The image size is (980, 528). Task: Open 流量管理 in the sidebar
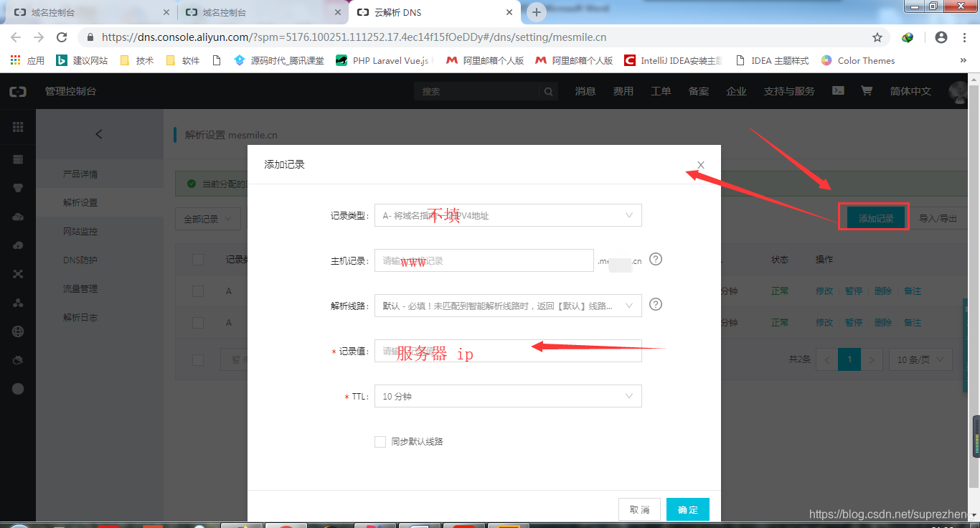pyautogui.click(x=80, y=289)
